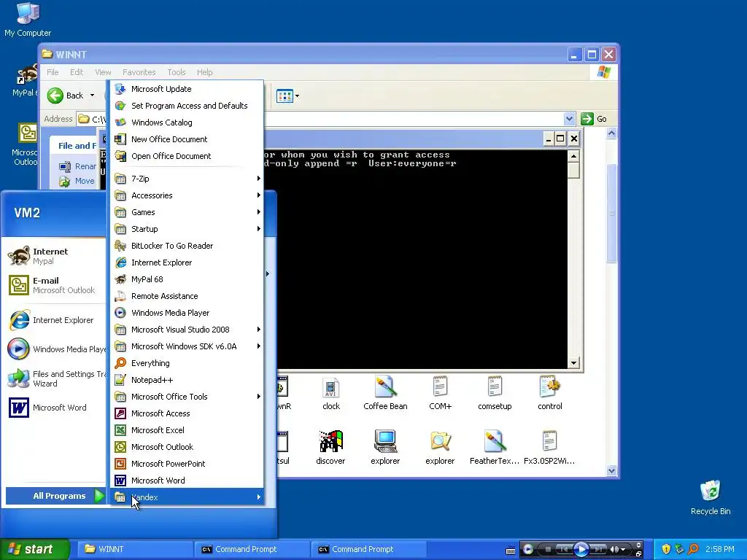Click previous track on Media Player toolbar
The image size is (747, 560).
coord(564,550)
